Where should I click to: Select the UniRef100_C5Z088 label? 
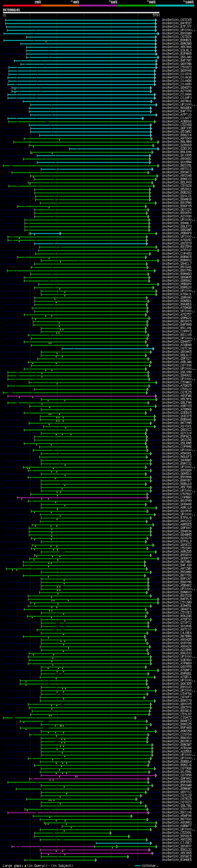point(177,125)
